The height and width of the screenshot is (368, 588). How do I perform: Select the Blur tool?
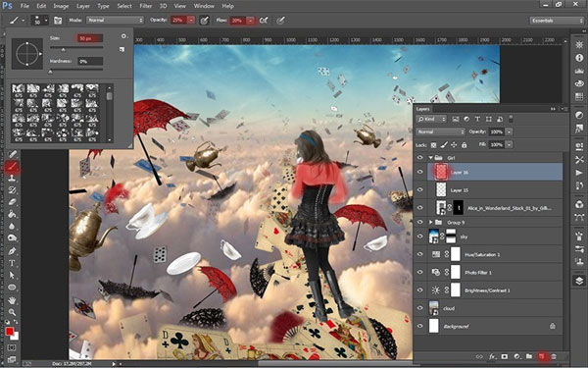tap(12, 226)
